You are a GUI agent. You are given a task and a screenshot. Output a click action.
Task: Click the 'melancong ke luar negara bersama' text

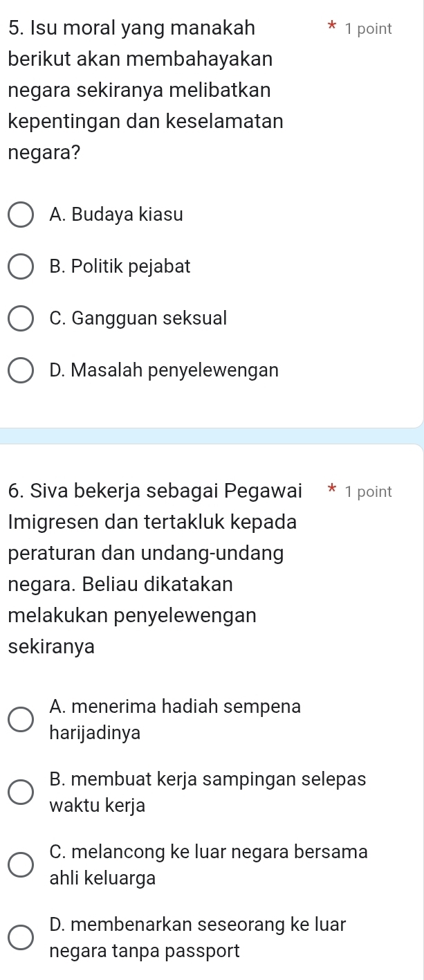coord(208,852)
